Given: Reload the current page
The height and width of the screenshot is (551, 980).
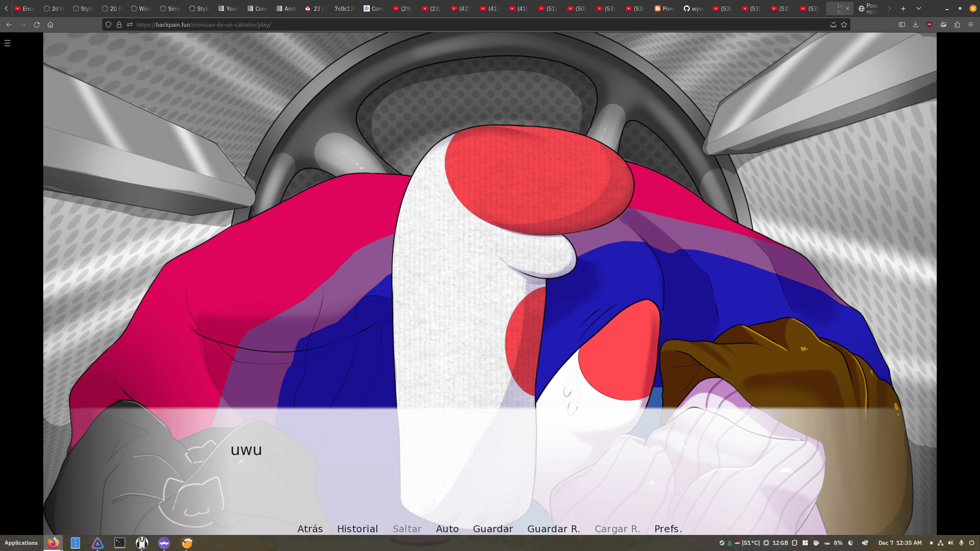Looking at the screenshot, I should click(37, 24).
